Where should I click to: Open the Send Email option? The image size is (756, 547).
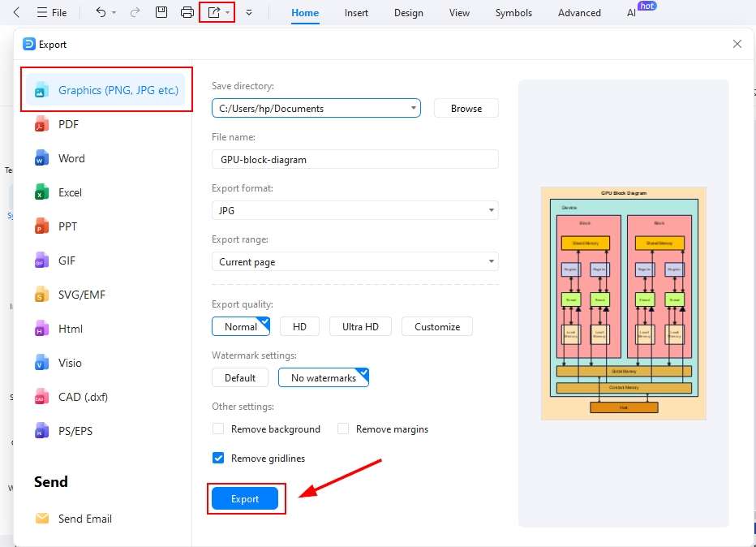click(x=84, y=519)
